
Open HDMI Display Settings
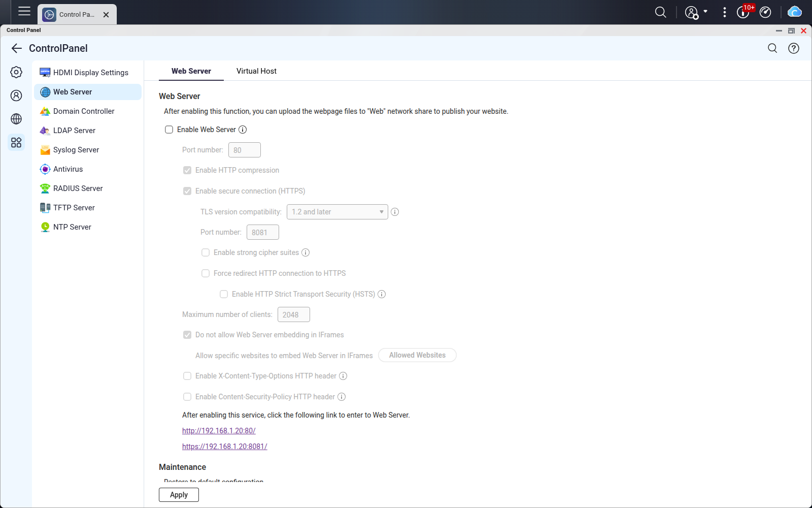(x=88, y=73)
